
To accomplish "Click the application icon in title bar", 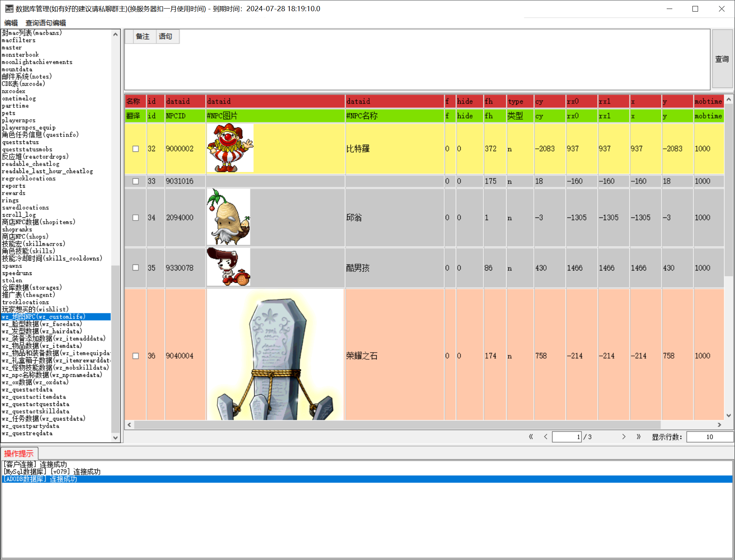I will click(x=9, y=9).
